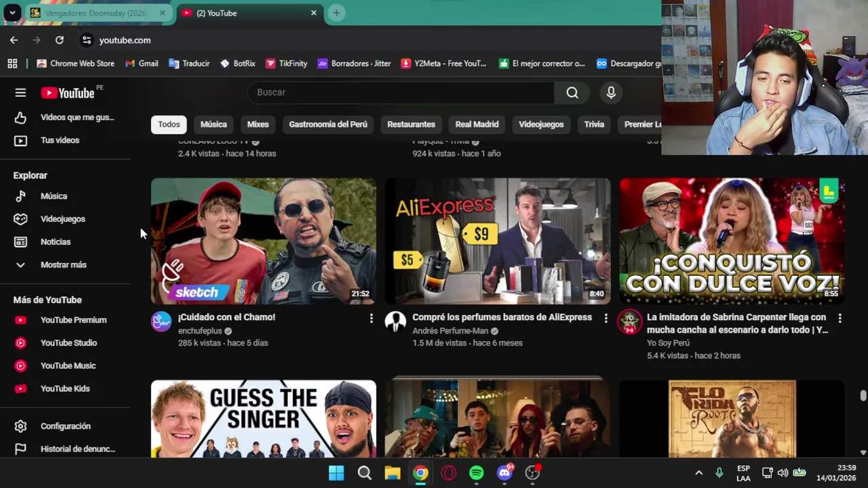Open File Explorer from the taskbar

click(392, 473)
